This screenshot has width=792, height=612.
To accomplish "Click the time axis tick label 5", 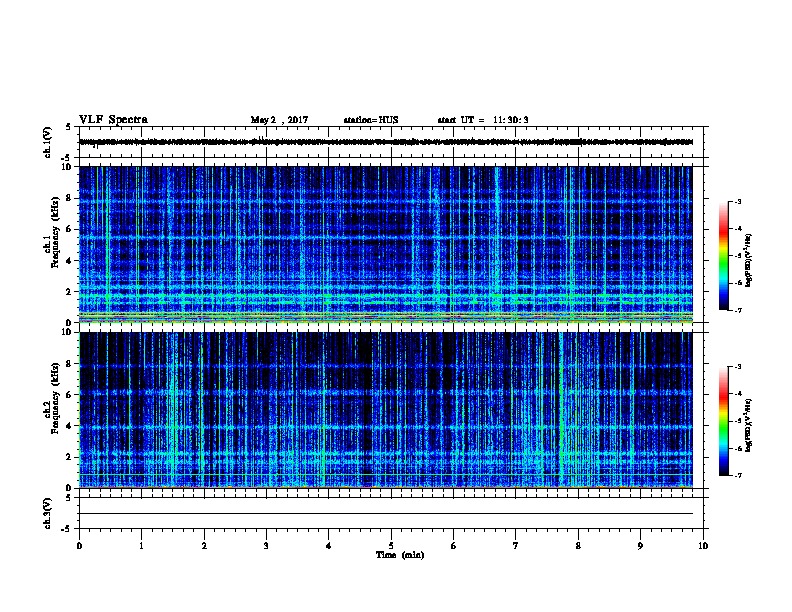I will [391, 546].
